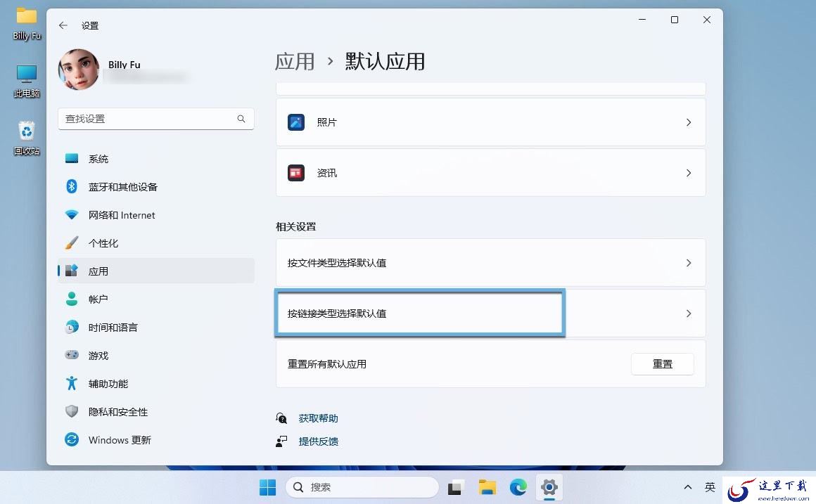Show hidden tray icons arrow
This screenshot has width=816, height=504.
click(687, 487)
